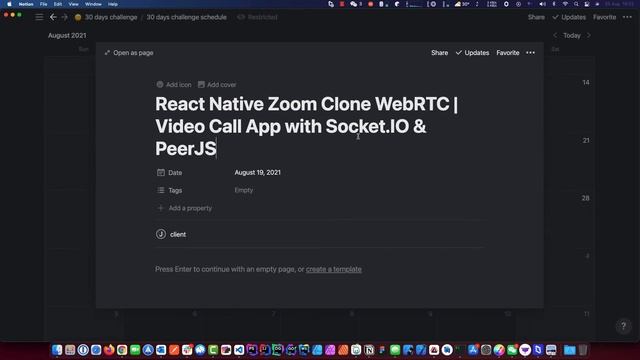
Task: Open the Edit menu
Action: 58,4
